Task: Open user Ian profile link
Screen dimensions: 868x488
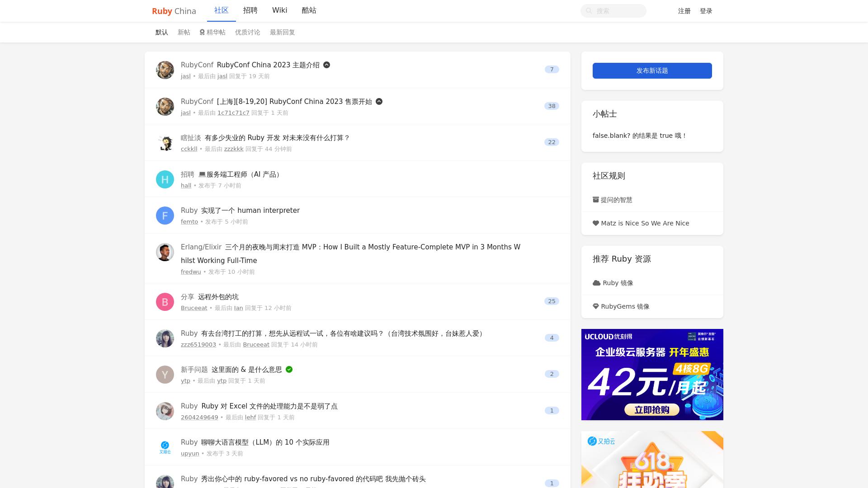Action: coord(239,308)
